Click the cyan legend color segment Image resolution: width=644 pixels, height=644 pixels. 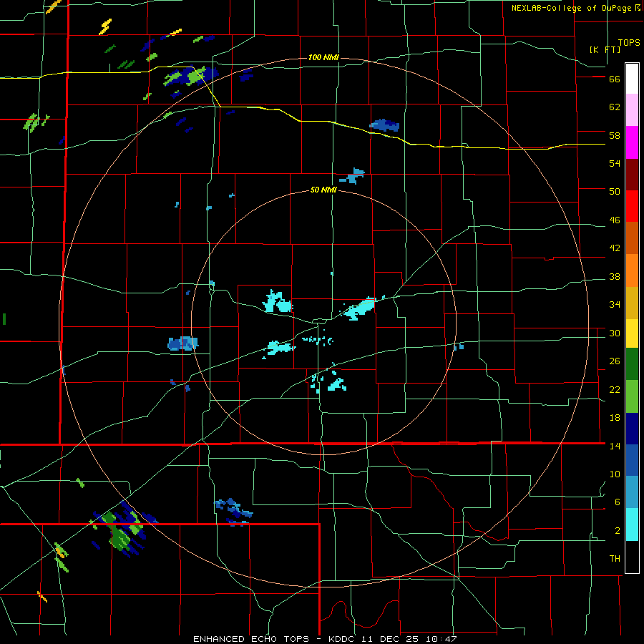632,525
